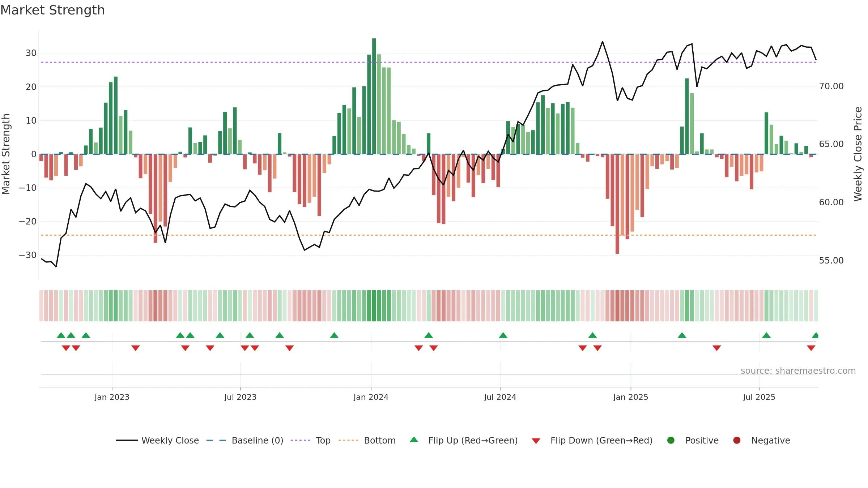Click the Jul 2025 x-axis label
The height and width of the screenshot is (488, 868).
759,397
